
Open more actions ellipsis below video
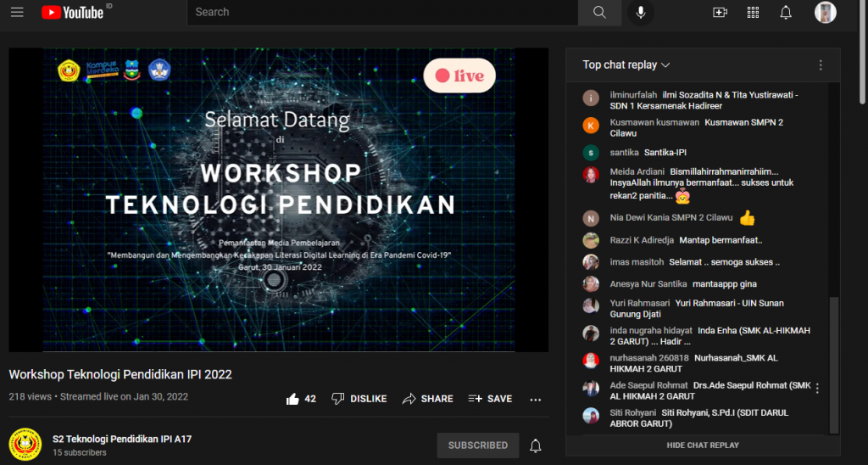(536, 399)
